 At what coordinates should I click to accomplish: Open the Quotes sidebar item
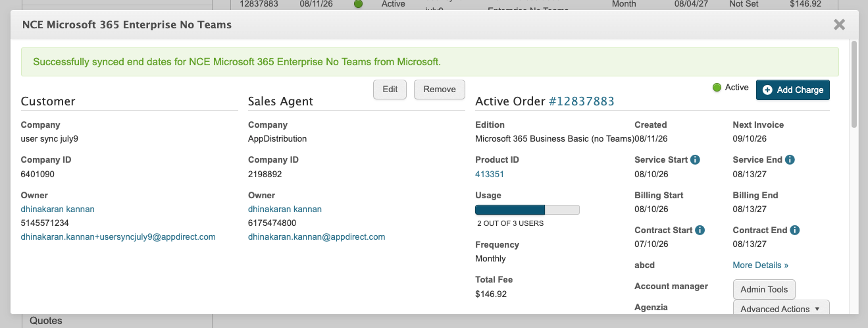[x=46, y=321]
